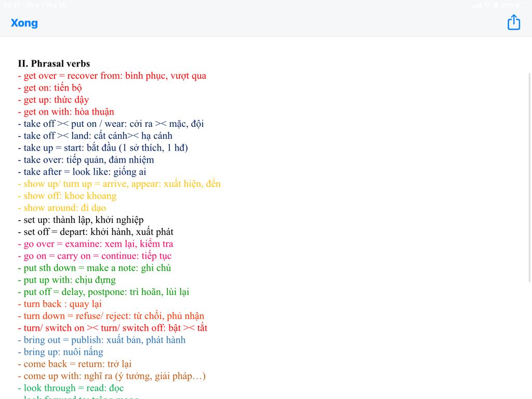This screenshot has width=532, height=399.
Task: Click 'take after = look like' line
Action: point(82,171)
